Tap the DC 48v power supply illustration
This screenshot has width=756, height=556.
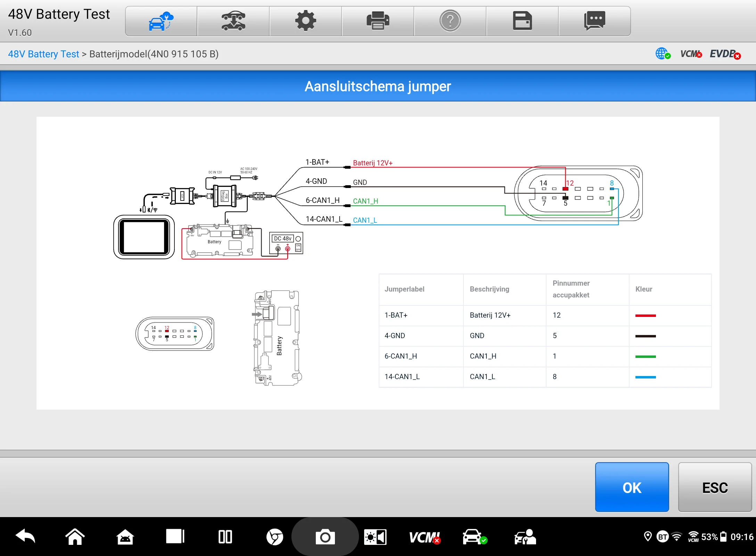click(x=286, y=243)
